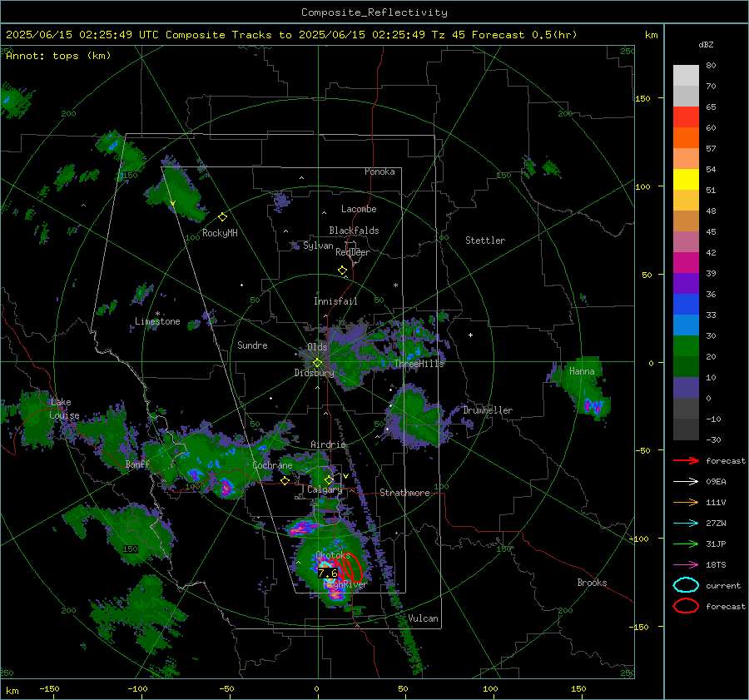Select the orange 111V track arrow

686,502
